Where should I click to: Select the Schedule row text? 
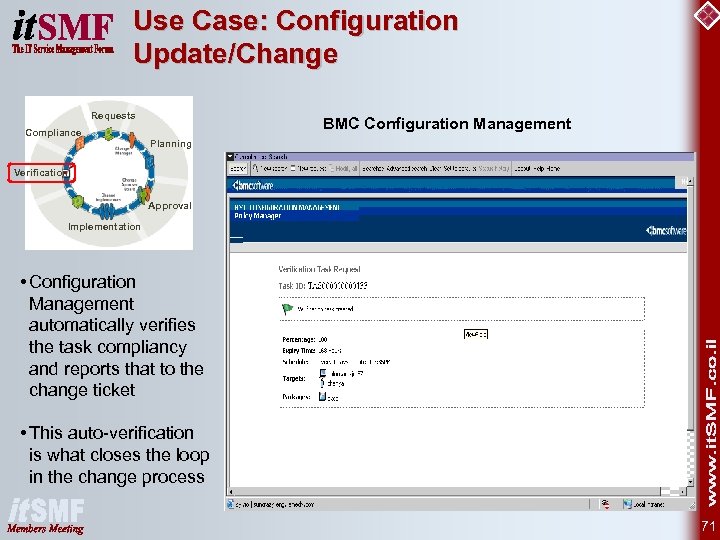[336, 362]
